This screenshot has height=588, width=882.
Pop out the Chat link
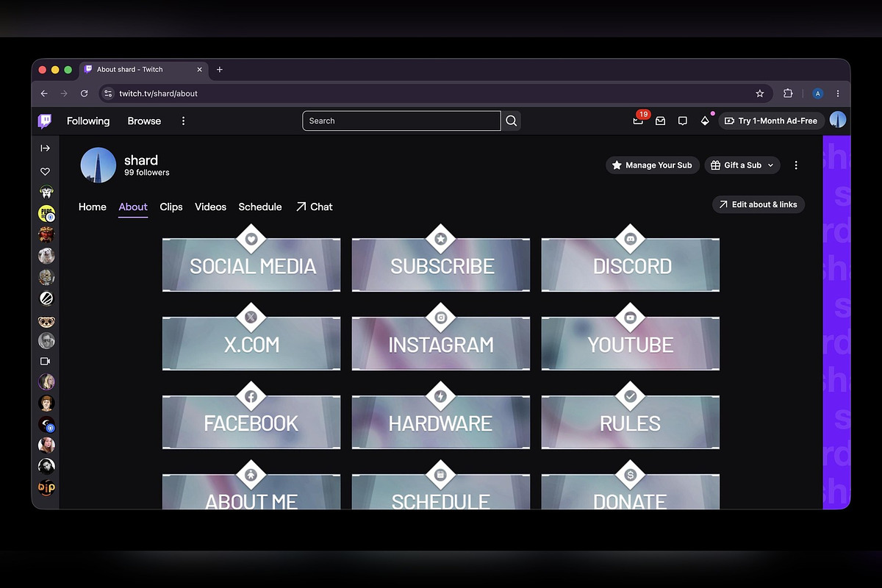pyautogui.click(x=315, y=207)
